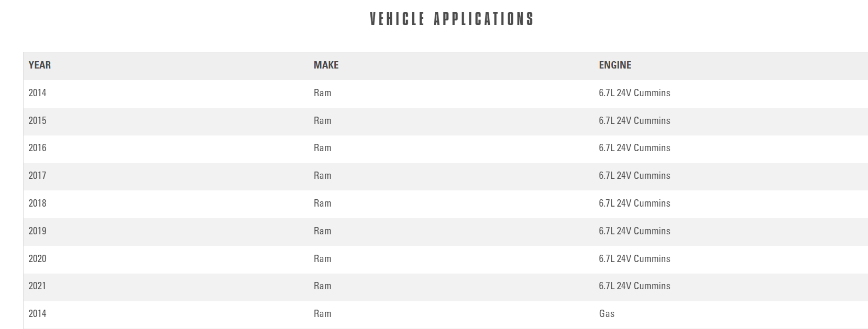The image size is (868, 329).
Task: Select the 2015 year cell
Action: point(37,121)
